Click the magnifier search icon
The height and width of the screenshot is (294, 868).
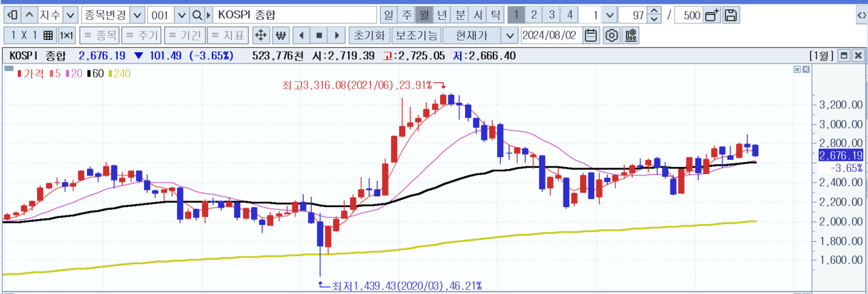click(x=197, y=14)
